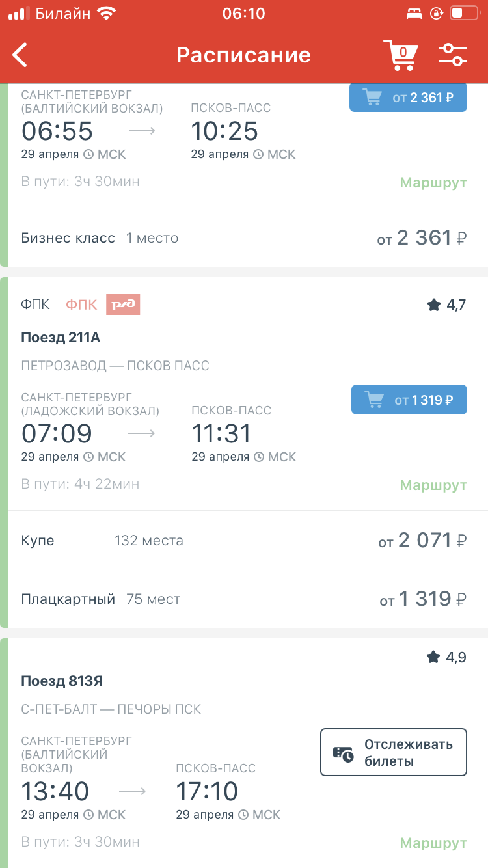Screen dimensions: 488x868
Task: Buy ticket from 2 361 ₽ button
Action: point(408,98)
